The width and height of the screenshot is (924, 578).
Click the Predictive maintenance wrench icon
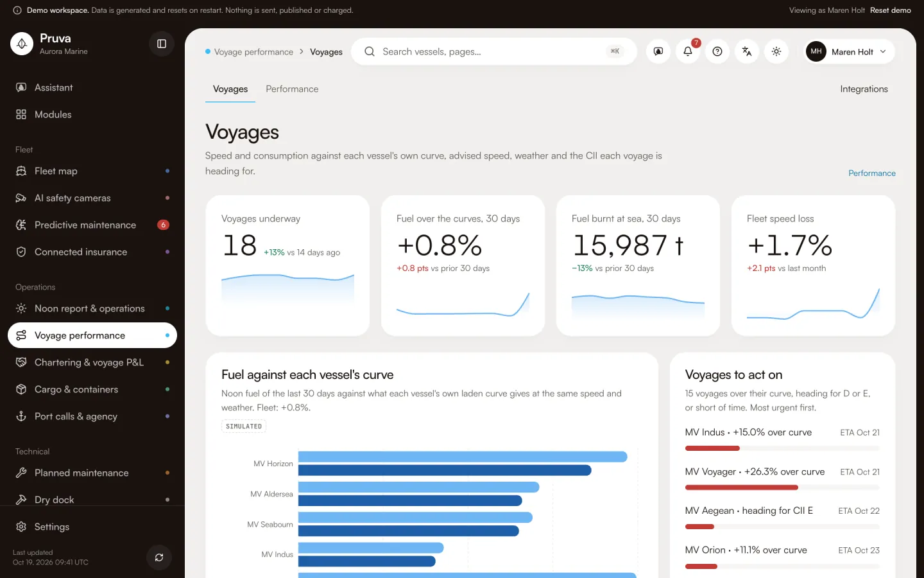coord(21,225)
